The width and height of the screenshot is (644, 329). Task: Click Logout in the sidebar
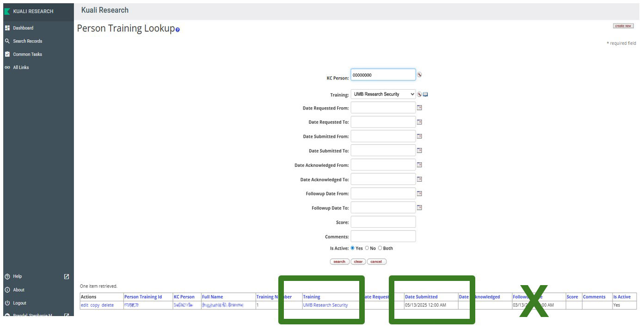coord(19,303)
